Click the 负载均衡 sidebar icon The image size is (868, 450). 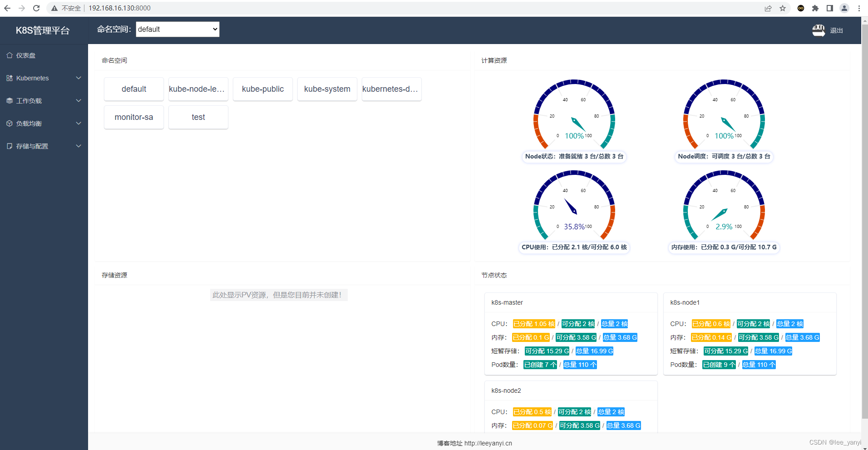pos(9,123)
